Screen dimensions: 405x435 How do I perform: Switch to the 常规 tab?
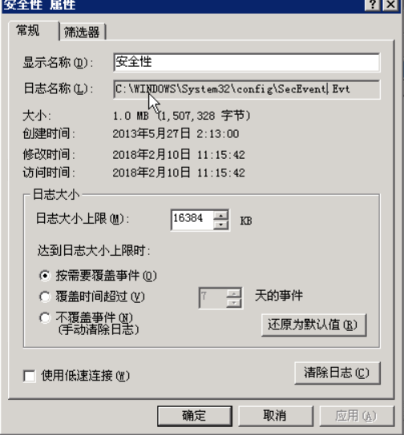coord(28,31)
